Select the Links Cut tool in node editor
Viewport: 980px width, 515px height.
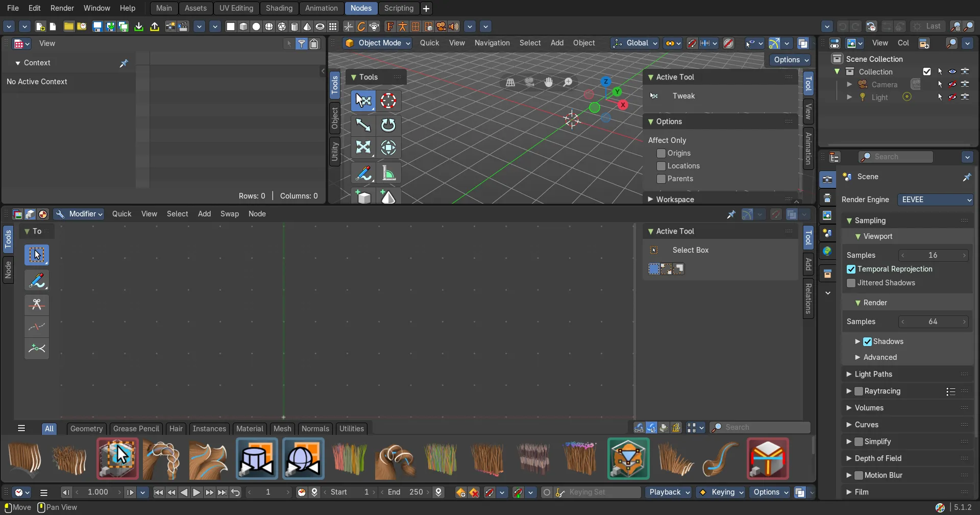(37, 305)
